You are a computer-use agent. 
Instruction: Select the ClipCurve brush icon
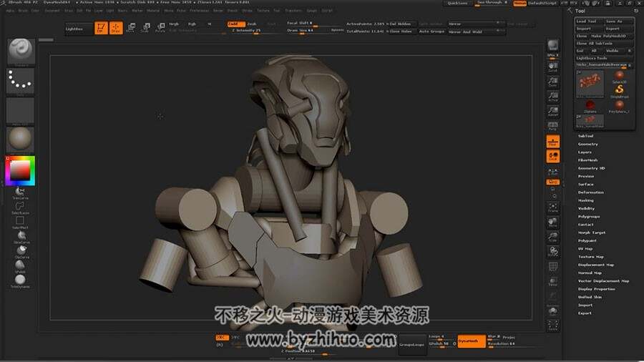tap(21, 252)
